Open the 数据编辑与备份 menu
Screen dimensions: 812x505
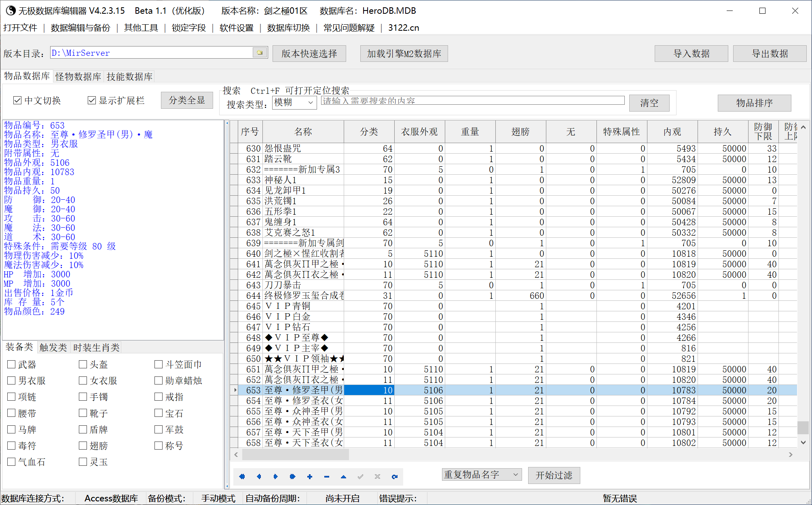point(80,28)
